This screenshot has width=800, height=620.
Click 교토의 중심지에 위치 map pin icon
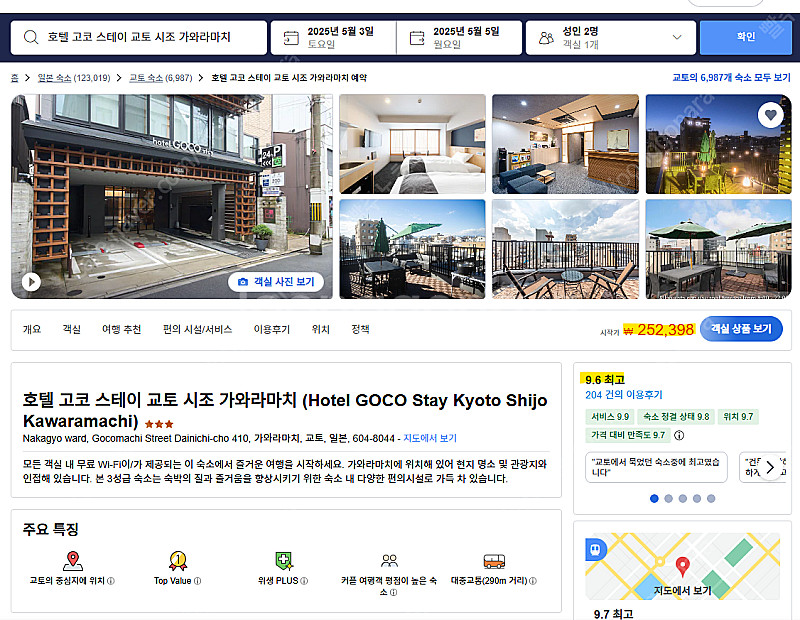click(x=72, y=561)
